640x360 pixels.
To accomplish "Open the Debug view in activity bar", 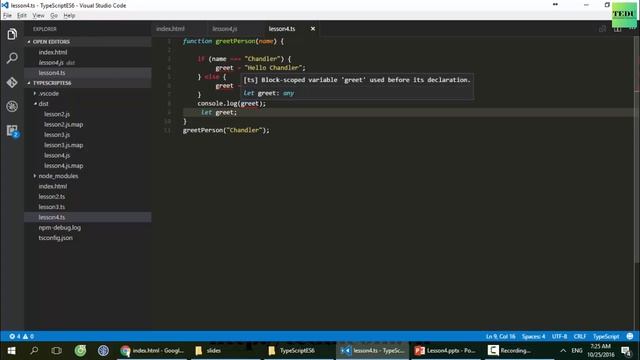I will coord(12,106).
